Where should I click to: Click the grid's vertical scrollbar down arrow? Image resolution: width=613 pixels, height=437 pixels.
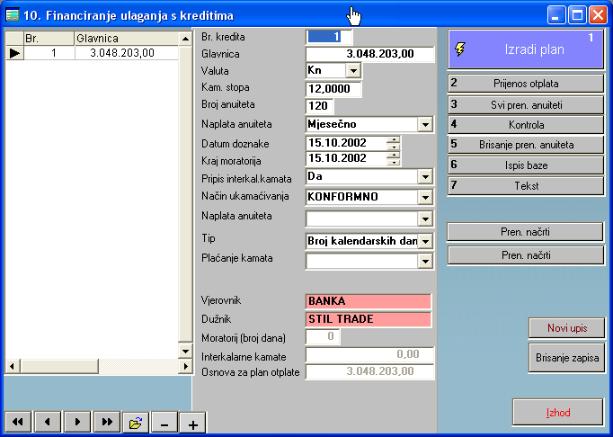[x=185, y=351]
